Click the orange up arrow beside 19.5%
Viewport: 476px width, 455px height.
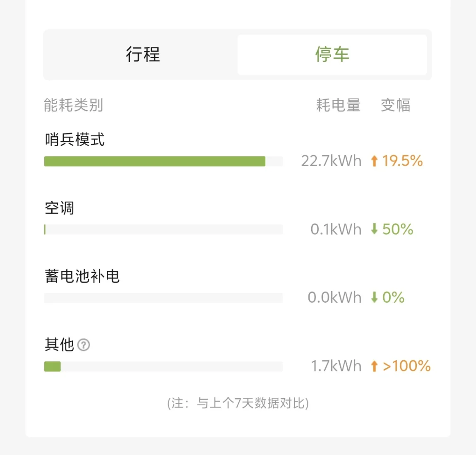(x=374, y=161)
